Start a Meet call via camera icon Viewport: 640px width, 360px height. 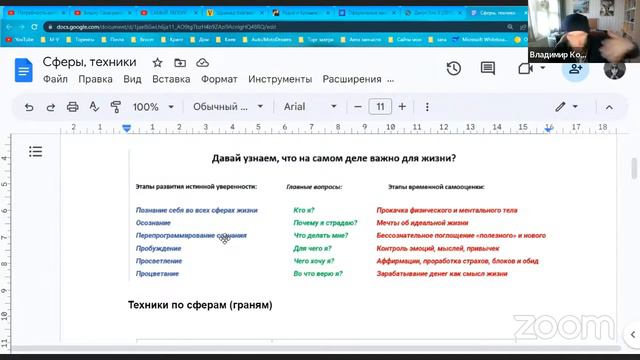525,69
